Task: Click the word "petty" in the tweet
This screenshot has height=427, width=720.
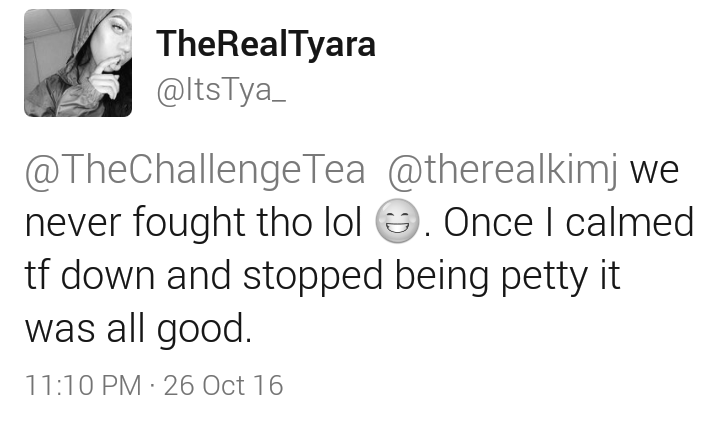Action: tap(544, 277)
